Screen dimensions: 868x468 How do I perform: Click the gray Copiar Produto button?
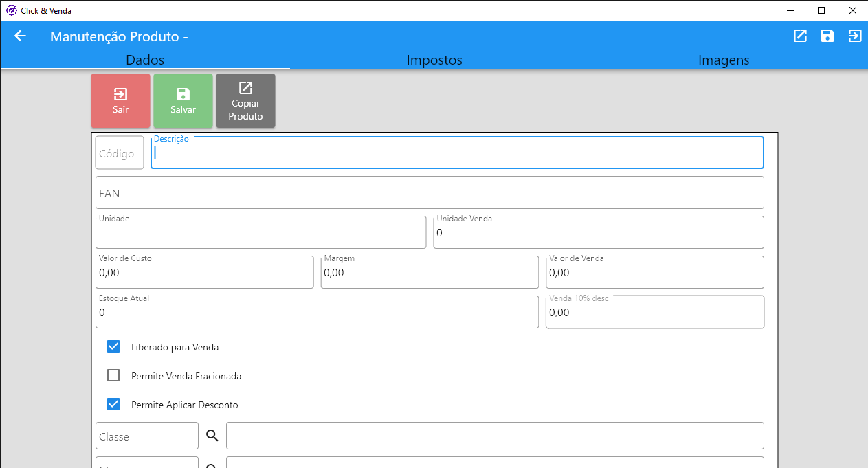(245, 101)
